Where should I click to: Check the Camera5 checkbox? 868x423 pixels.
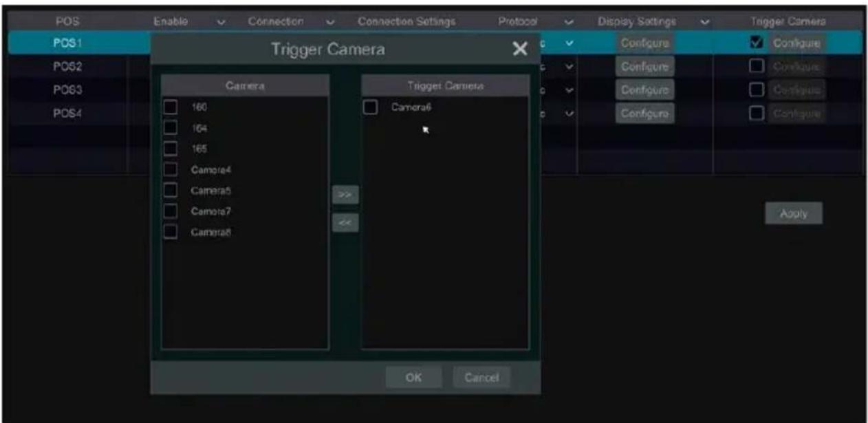pos(171,190)
